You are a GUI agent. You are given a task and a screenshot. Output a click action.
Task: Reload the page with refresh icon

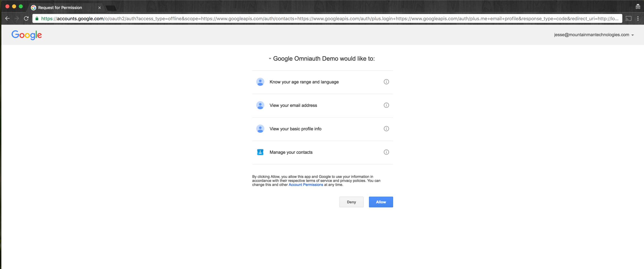coord(26,19)
